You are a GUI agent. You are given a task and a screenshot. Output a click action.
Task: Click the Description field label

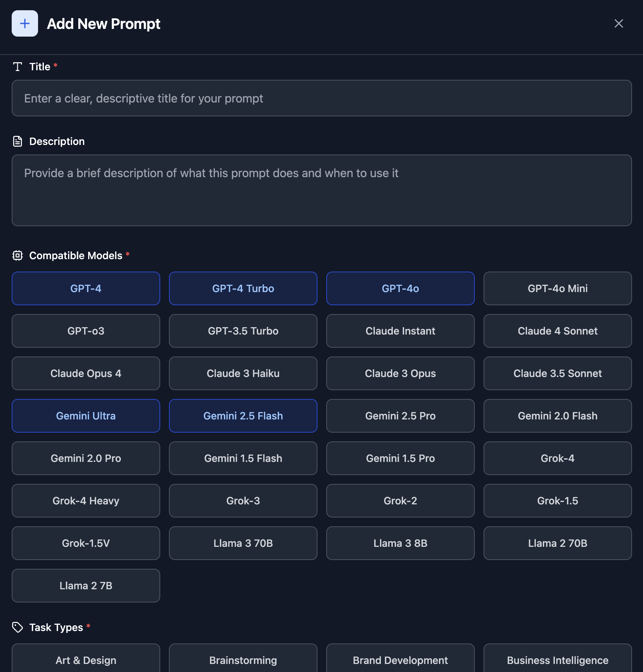coord(57,141)
